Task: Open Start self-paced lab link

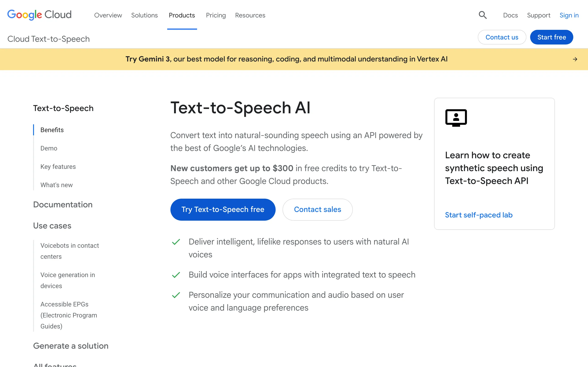Action: 478,215
